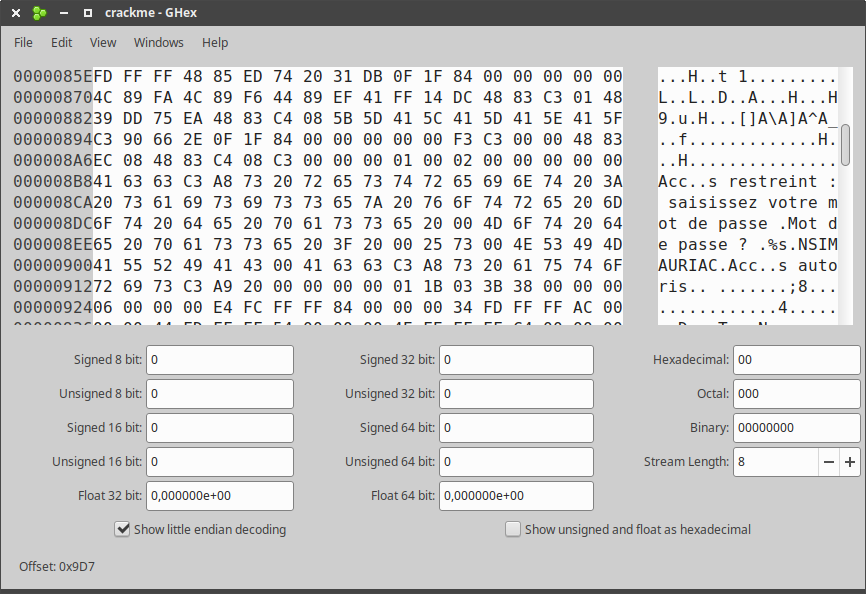Click the Unsigned 16 bit field
Image resolution: width=866 pixels, height=594 pixels.
tap(220, 462)
